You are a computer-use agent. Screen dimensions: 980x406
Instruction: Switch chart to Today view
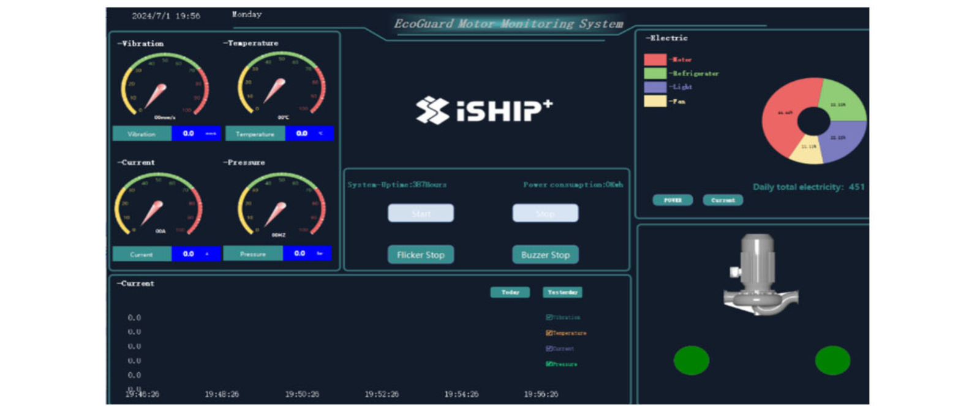pos(510,292)
